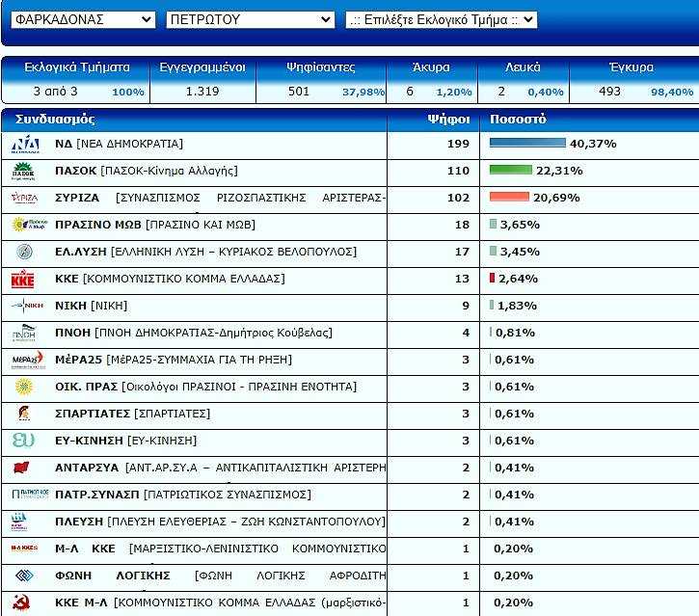Click the Συνδυασμός column header
The image size is (699, 616).
[55, 120]
